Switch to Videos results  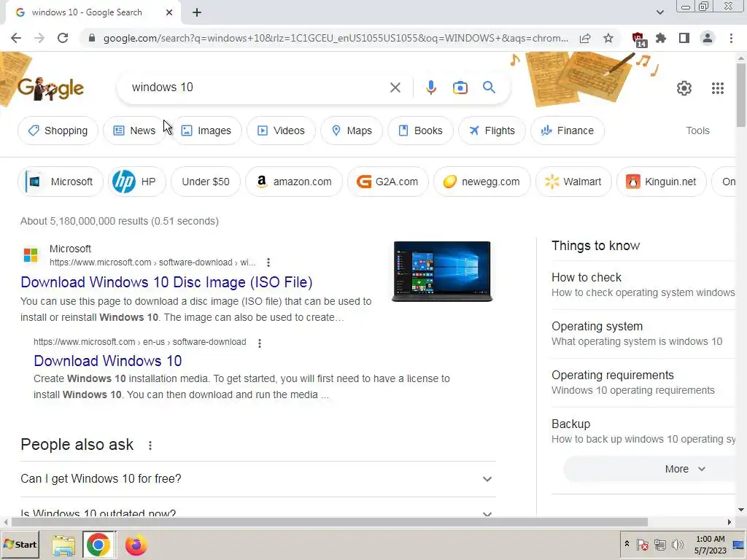[x=281, y=131]
